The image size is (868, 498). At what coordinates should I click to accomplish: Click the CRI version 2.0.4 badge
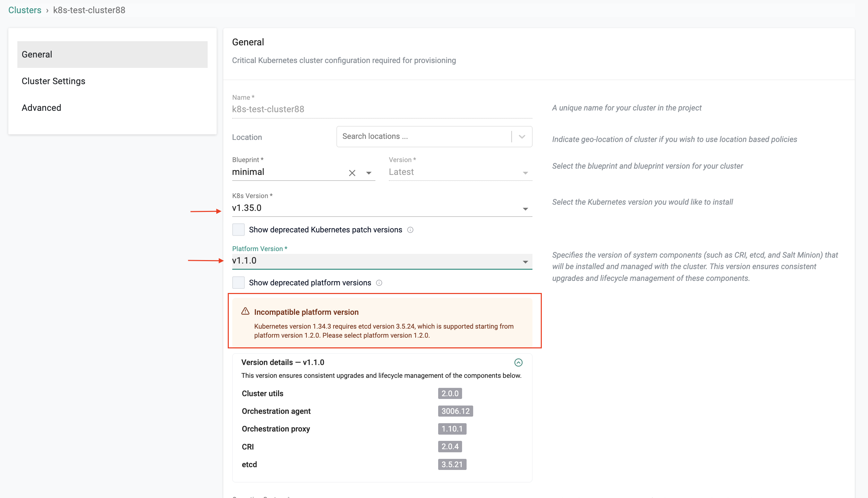[x=450, y=446]
